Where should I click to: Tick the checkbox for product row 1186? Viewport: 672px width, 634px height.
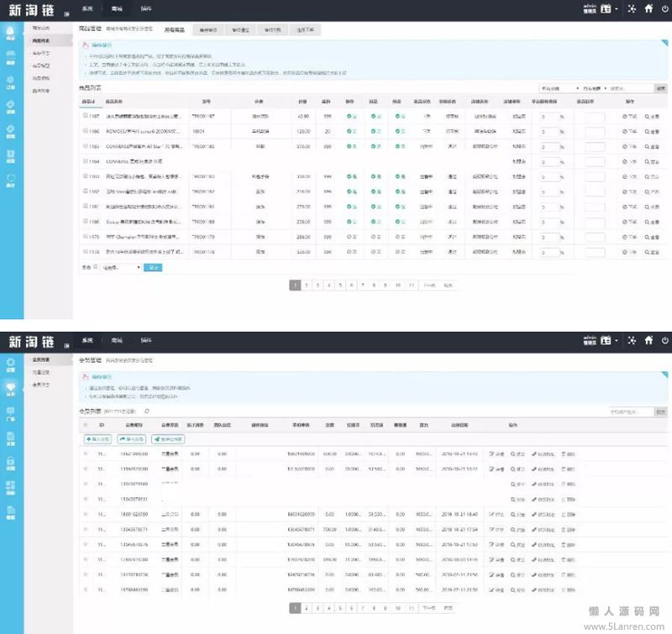click(86, 131)
